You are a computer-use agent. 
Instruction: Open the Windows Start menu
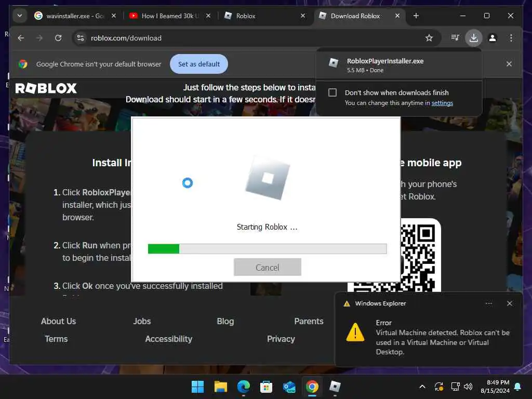point(197,387)
